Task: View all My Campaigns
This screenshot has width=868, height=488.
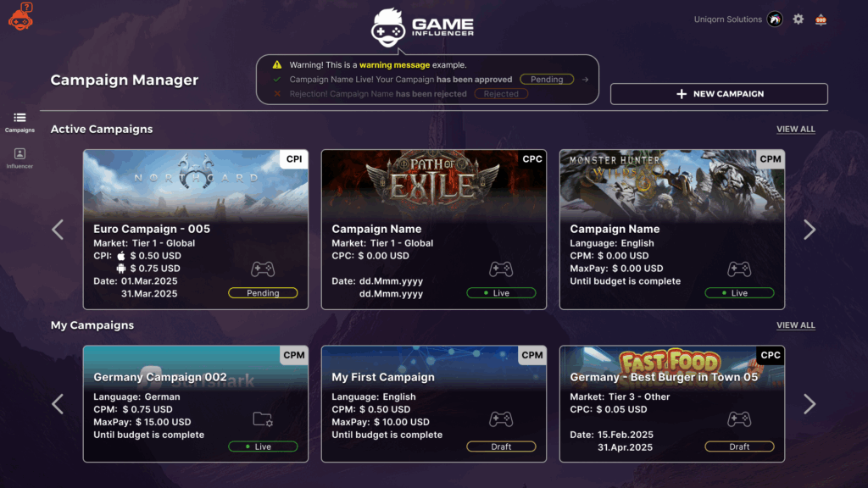Action: pyautogui.click(x=795, y=325)
